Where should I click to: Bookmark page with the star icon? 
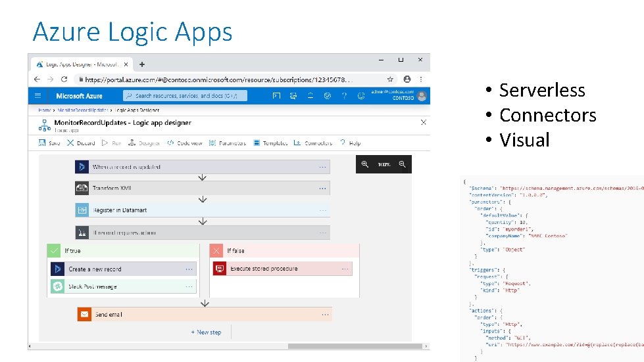coord(390,79)
